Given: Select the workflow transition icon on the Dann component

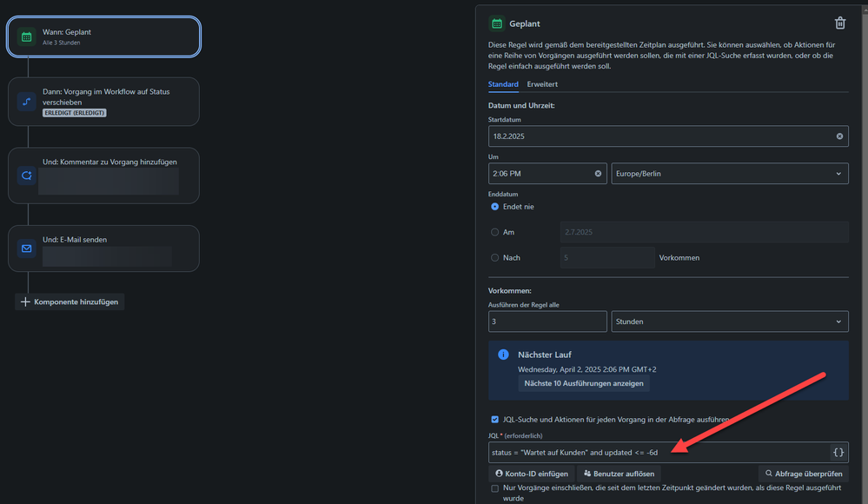Looking at the screenshot, I should tap(26, 102).
